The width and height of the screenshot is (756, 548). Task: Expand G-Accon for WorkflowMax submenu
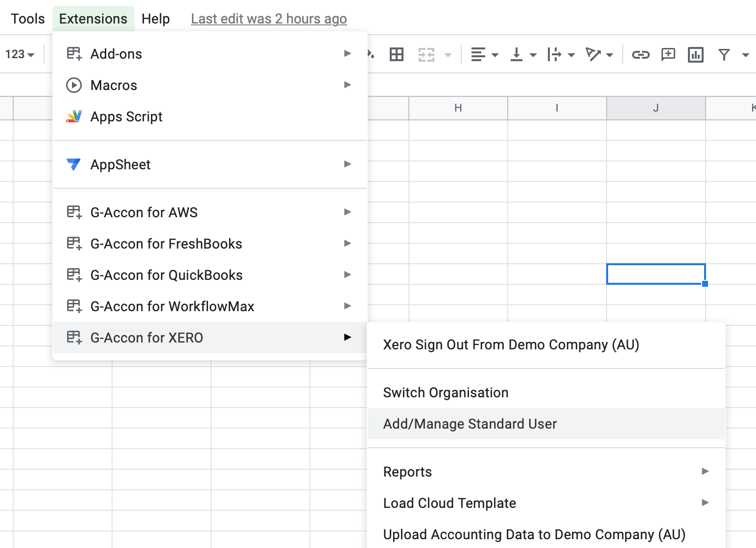(210, 306)
